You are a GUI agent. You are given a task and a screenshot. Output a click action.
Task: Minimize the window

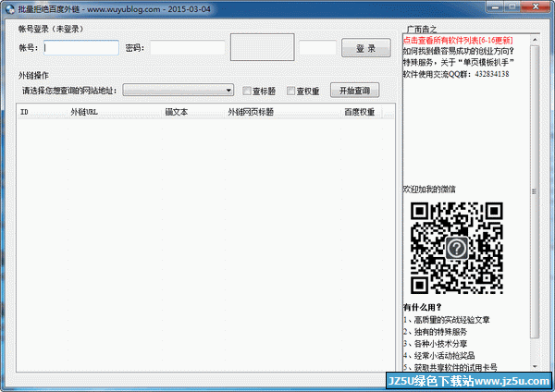click(x=495, y=6)
